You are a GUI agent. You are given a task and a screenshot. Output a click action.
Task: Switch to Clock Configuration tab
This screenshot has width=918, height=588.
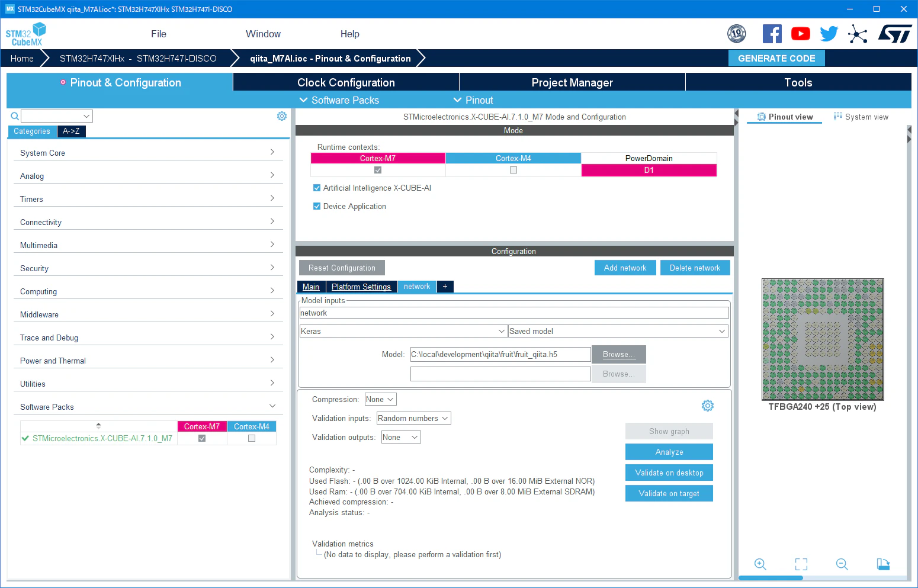[x=346, y=82]
